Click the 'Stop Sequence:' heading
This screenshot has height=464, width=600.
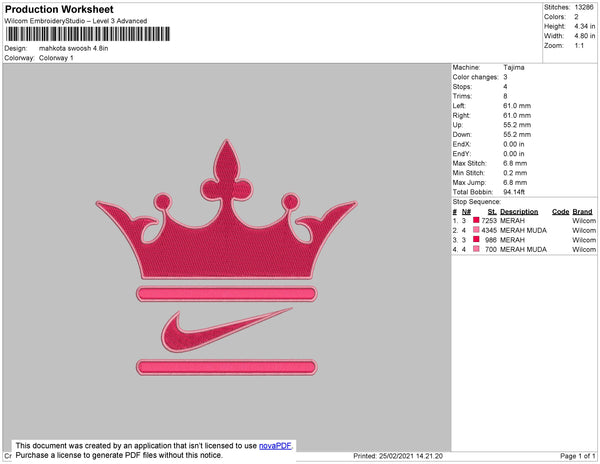click(x=476, y=202)
